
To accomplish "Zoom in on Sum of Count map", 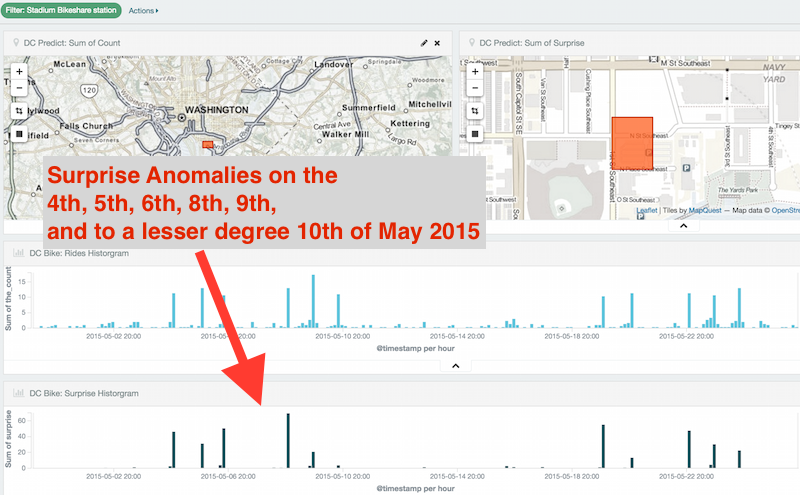I will pos(19,71).
